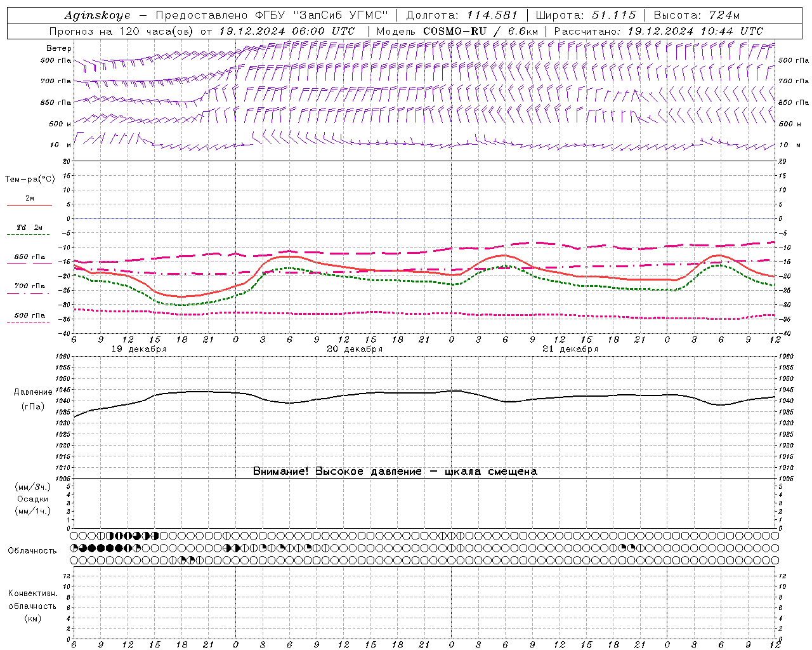The image size is (812, 650).
Task: Click the 'Прогноз на 120 часа(ов)' forecast text
Action: [x=122, y=31]
